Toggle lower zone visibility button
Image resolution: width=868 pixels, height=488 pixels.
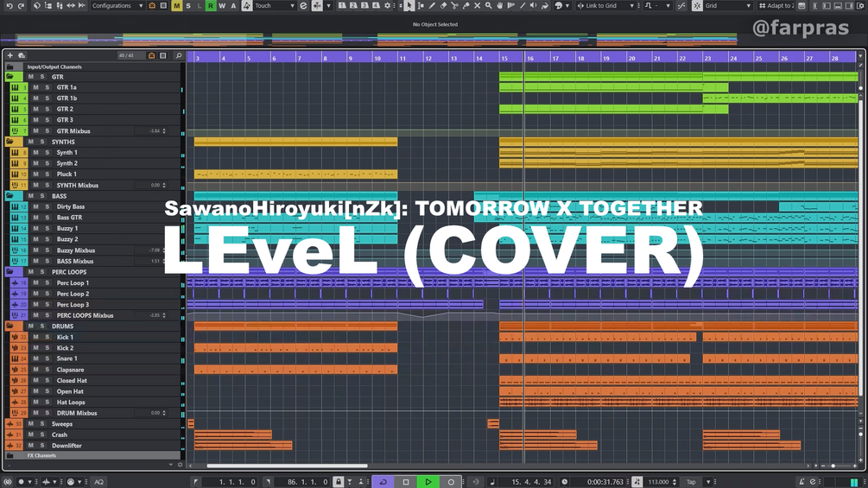pyautogui.click(x=838, y=5)
